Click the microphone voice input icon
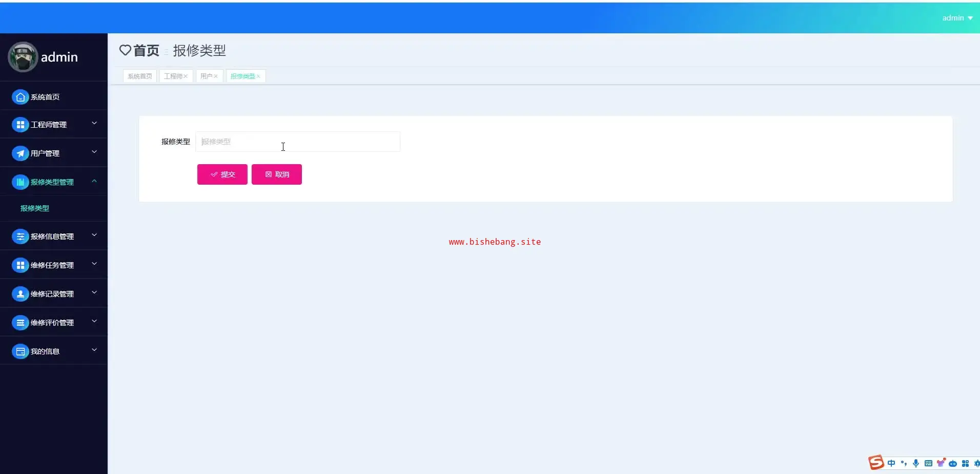The width and height of the screenshot is (980, 474). pos(916,463)
